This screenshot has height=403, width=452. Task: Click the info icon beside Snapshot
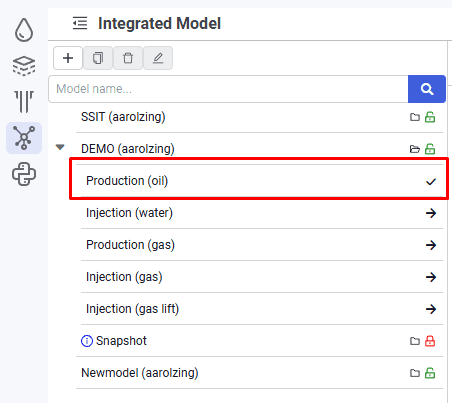[x=87, y=341]
